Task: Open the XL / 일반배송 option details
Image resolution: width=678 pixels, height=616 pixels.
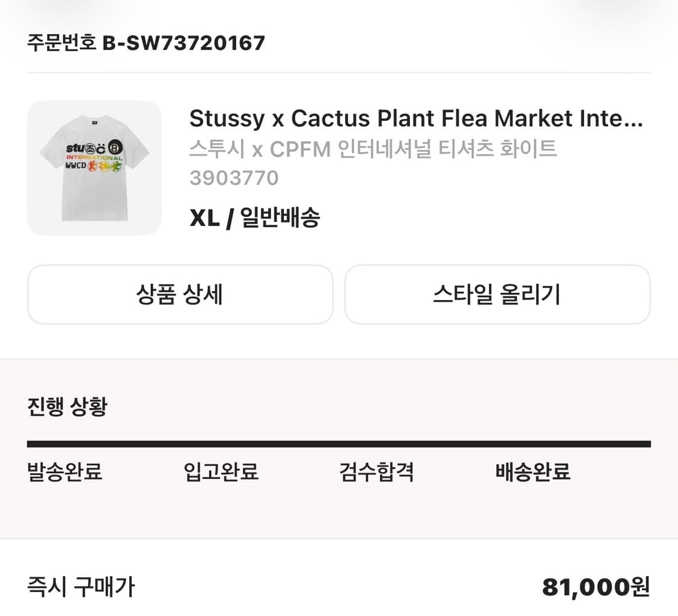Action: tap(256, 218)
